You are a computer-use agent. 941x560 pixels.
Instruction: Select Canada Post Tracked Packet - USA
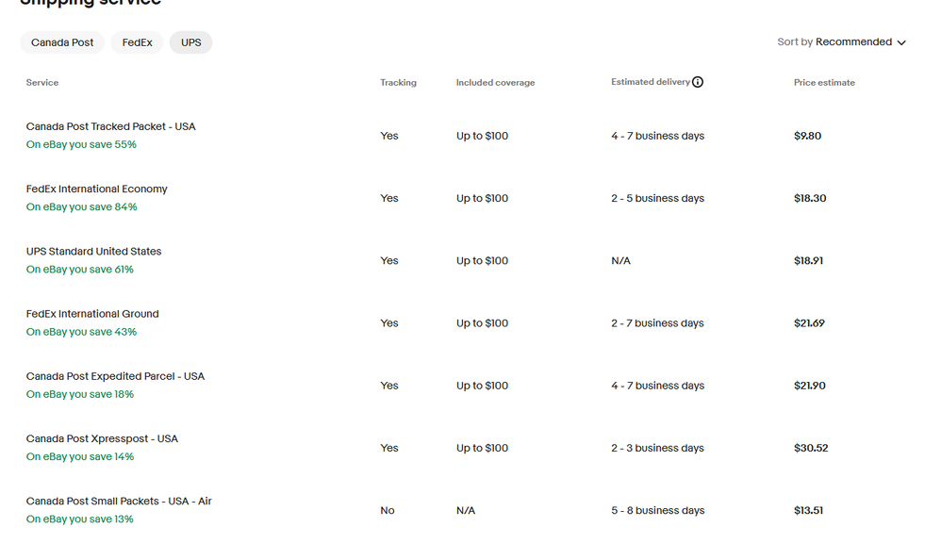tap(111, 126)
